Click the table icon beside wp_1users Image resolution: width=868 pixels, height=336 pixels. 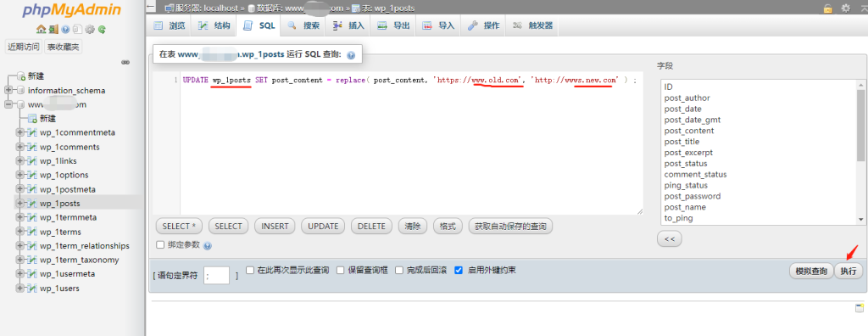click(x=33, y=288)
